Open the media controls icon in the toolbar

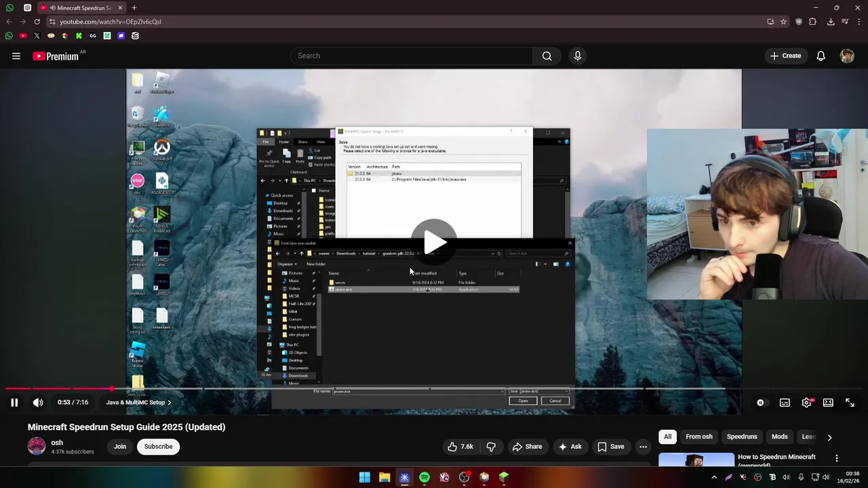click(845, 22)
